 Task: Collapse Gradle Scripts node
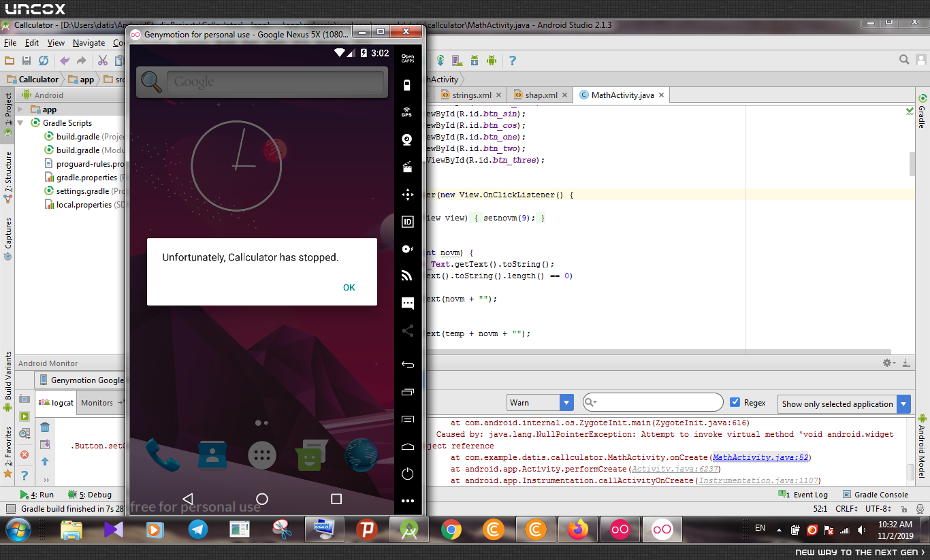click(20, 123)
